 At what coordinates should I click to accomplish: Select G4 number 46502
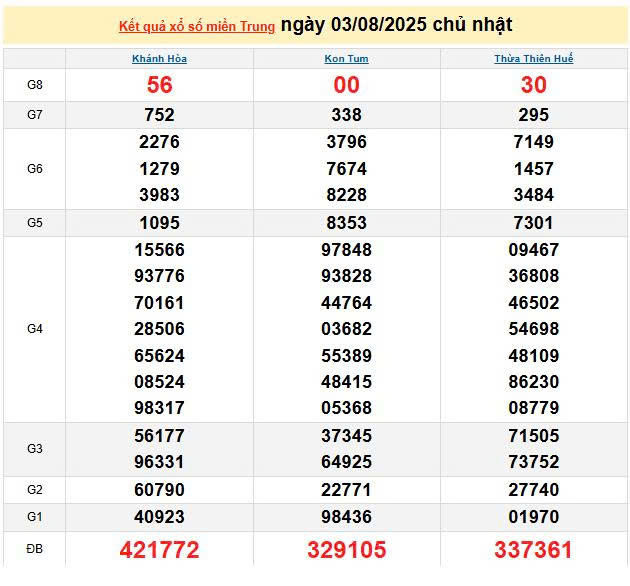534,303
